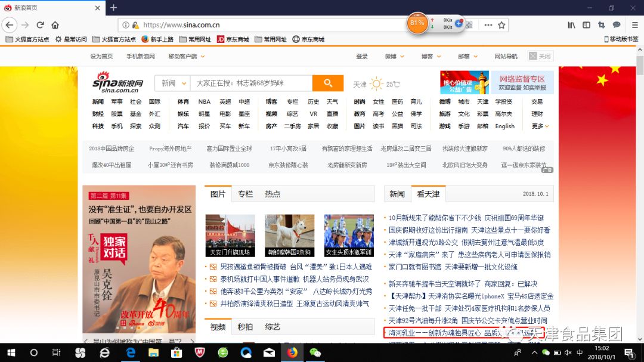Click the 登录 login link
Image resolution: width=644 pixels, height=362 pixels.
(362, 56)
